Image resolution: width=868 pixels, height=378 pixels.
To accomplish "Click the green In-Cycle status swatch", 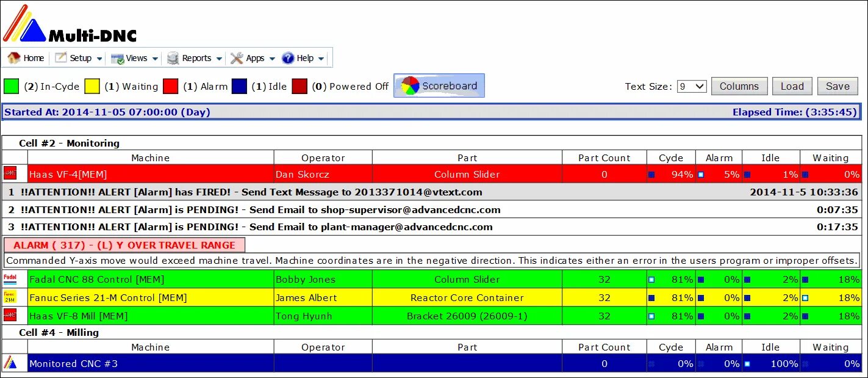I will [12, 86].
